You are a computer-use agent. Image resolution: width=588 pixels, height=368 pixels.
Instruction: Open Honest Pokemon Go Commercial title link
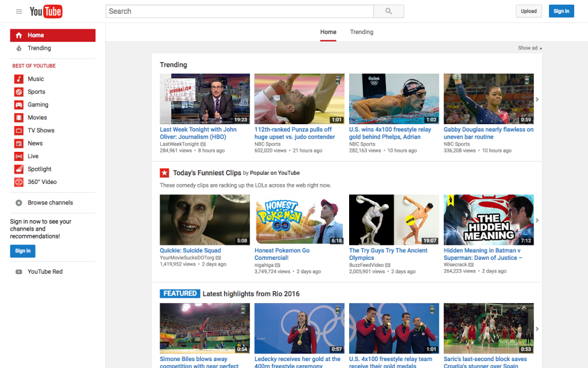[282, 254]
